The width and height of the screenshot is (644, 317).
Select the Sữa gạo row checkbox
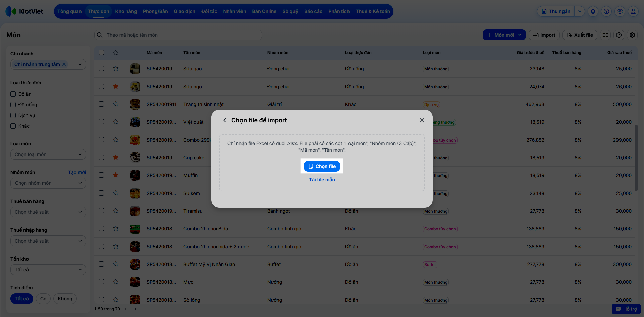tap(101, 68)
